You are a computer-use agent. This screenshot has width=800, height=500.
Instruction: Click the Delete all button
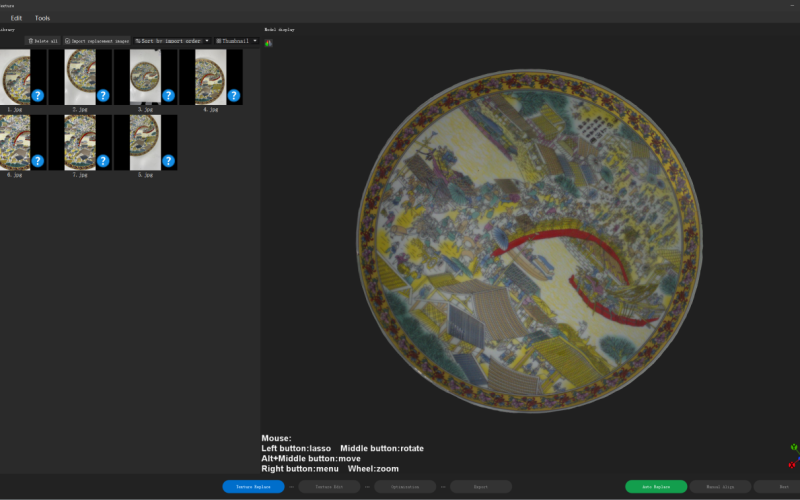[44, 41]
